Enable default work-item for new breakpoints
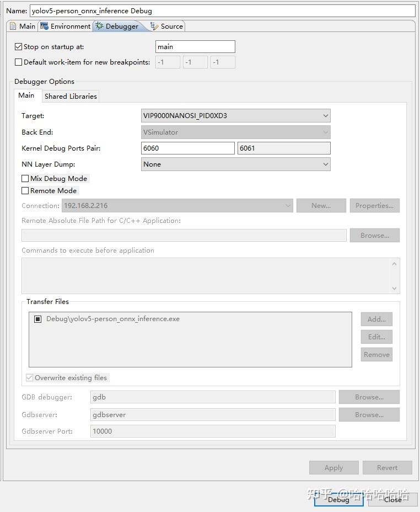Viewport: 420px width, 512px height. (x=19, y=62)
